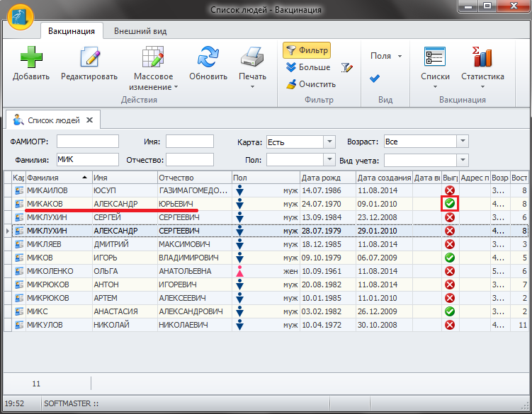
Task: Click the application logo button
Action: [x=21, y=15]
